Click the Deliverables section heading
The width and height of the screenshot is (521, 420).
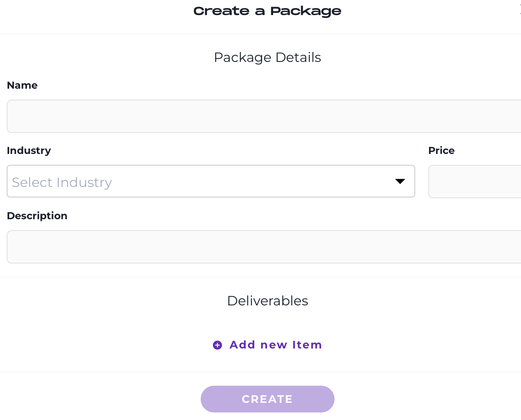(x=268, y=301)
